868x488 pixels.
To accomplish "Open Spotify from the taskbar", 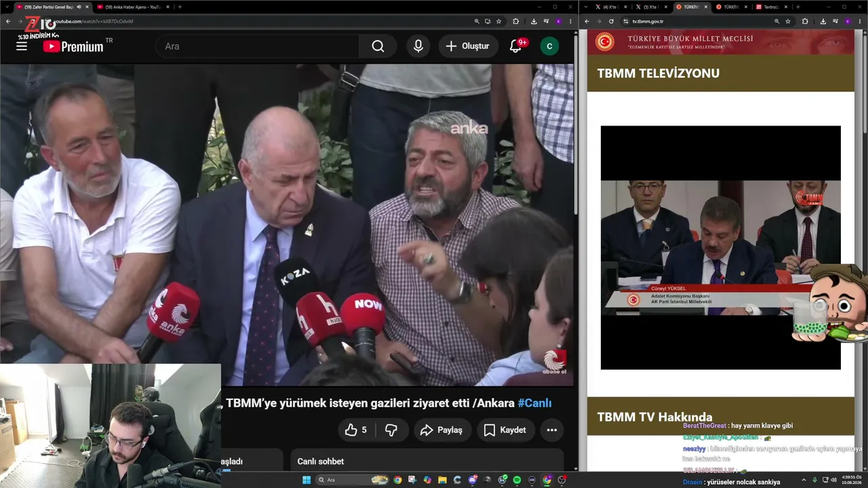I will tap(517, 480).
